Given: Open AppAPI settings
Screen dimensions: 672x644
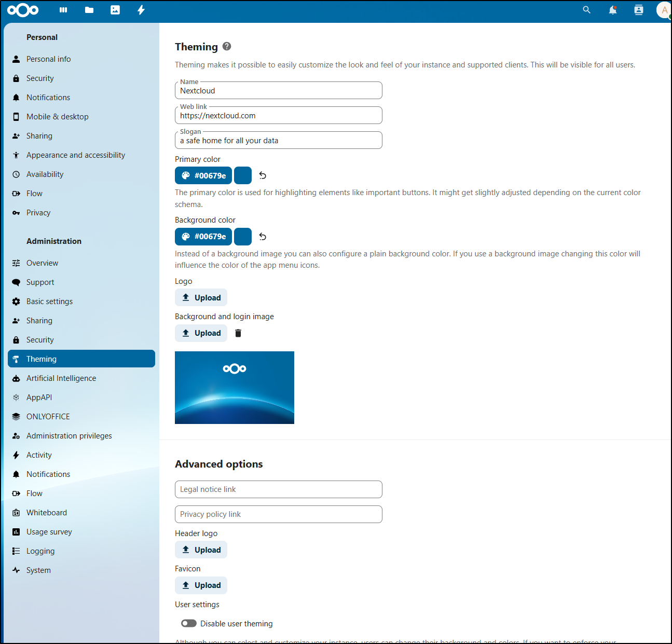Looking at the screenshot, I should (81, 398).
